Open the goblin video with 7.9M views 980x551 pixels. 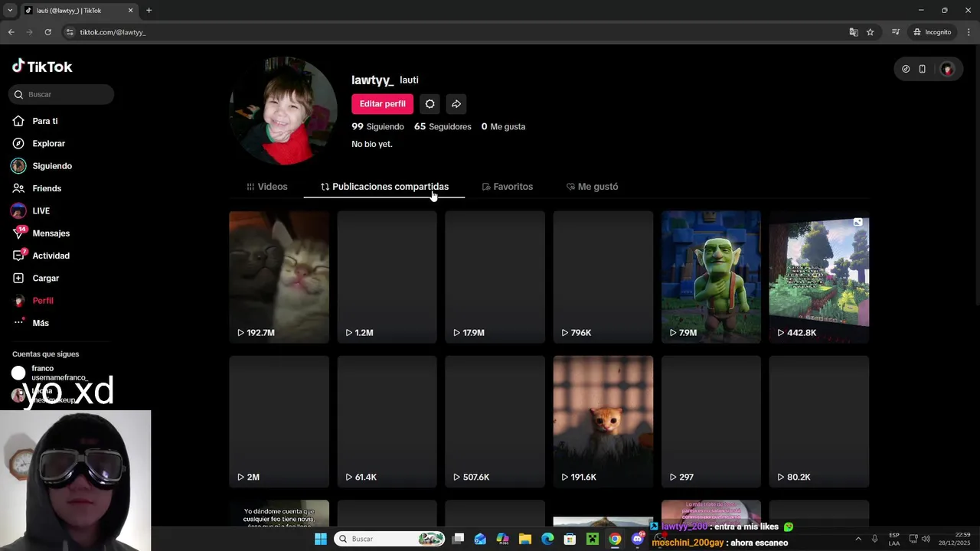(710, 276)
